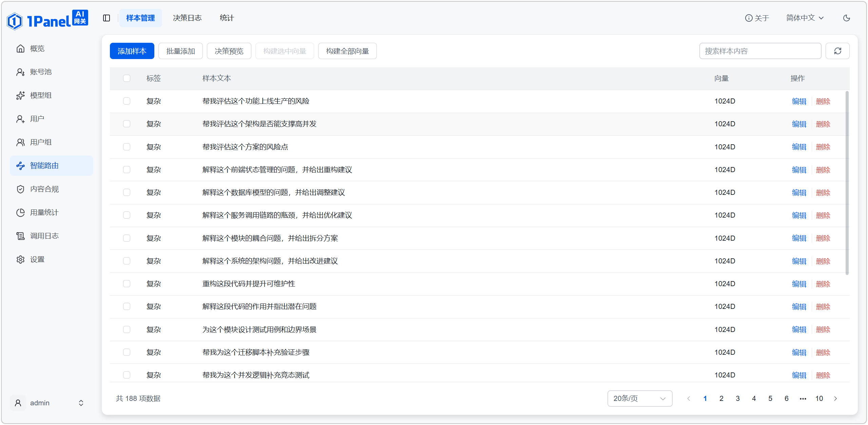Go to page 6
Viewport: 868px width, 425px height.
click(787, 399)
